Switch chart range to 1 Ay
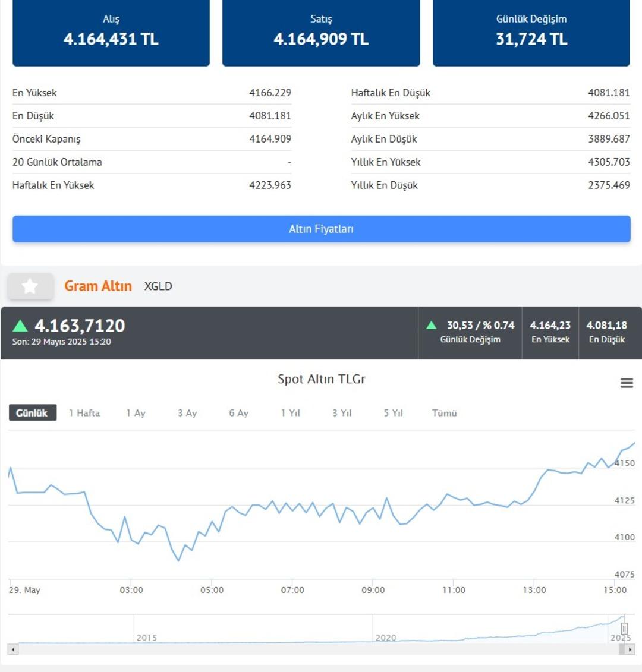Viewport: 642px width, 672px height. click(x=136, y=413)
